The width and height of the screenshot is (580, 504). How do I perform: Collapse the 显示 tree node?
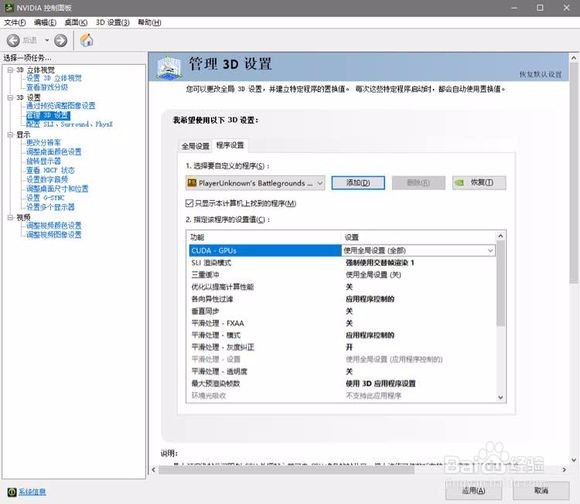(x=10, y=134)
